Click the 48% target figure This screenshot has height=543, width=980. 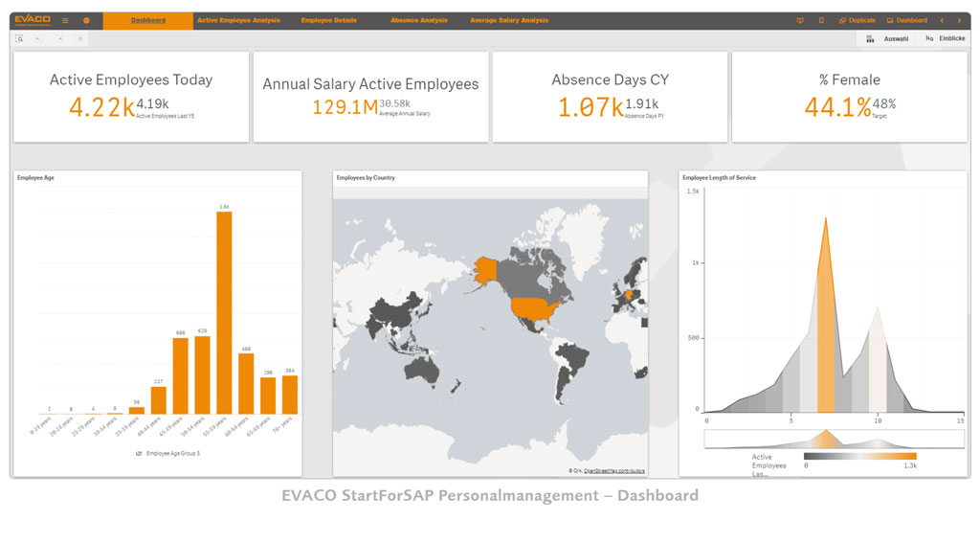pos(884,103)
